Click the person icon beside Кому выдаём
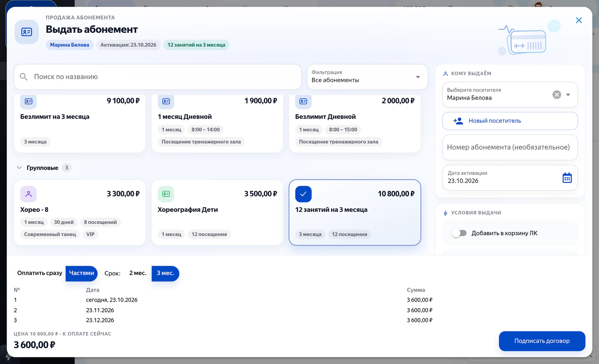This screenshot has width=599, height=364. (x=446, y=74)
